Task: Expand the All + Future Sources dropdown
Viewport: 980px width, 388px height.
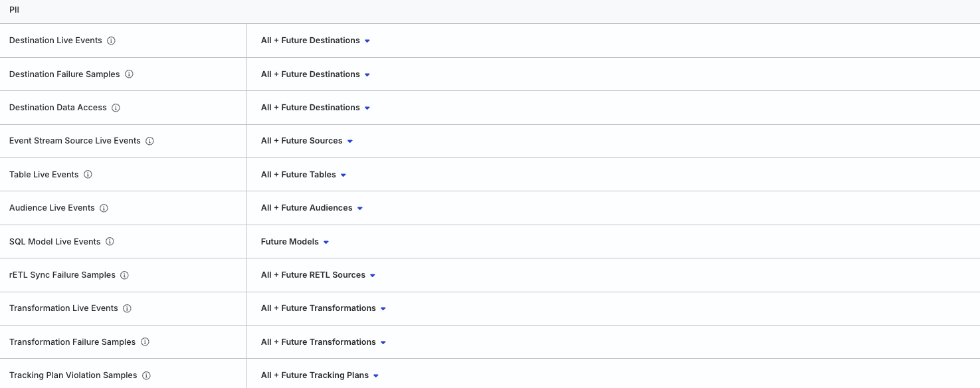Action: (307, 141)
